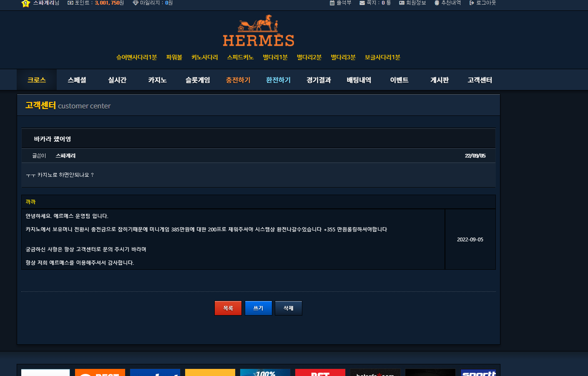Open the 카지노 menu tab
588x376 pixels.
[x=157, y=80]
